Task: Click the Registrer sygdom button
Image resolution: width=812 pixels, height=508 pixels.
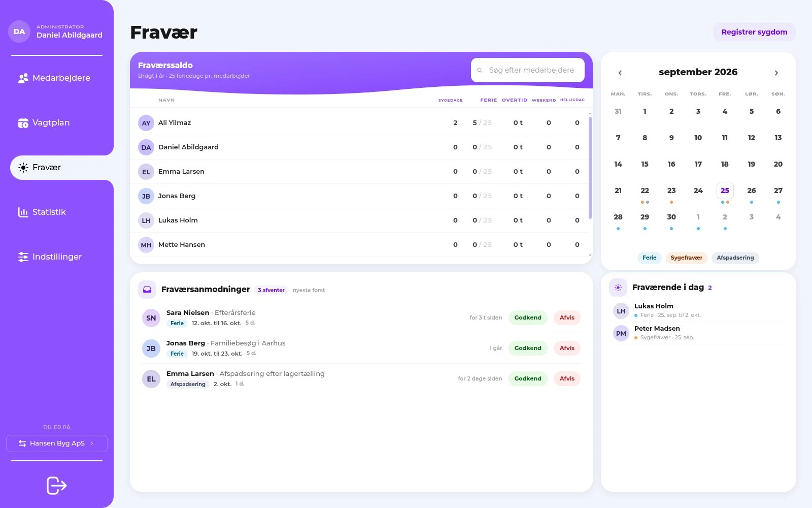Action: 755,32
